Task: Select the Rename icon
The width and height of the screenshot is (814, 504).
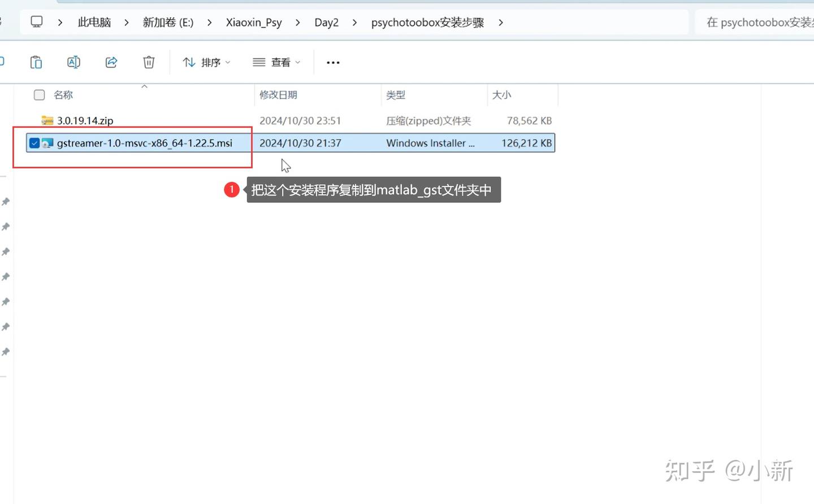Action: (73, 62)
